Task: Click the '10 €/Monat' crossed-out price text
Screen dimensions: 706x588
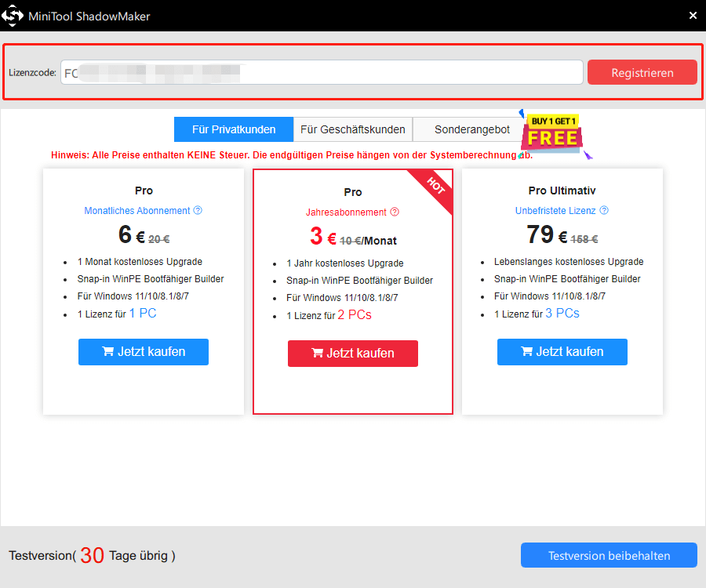Action: click(x=369, y=241)
